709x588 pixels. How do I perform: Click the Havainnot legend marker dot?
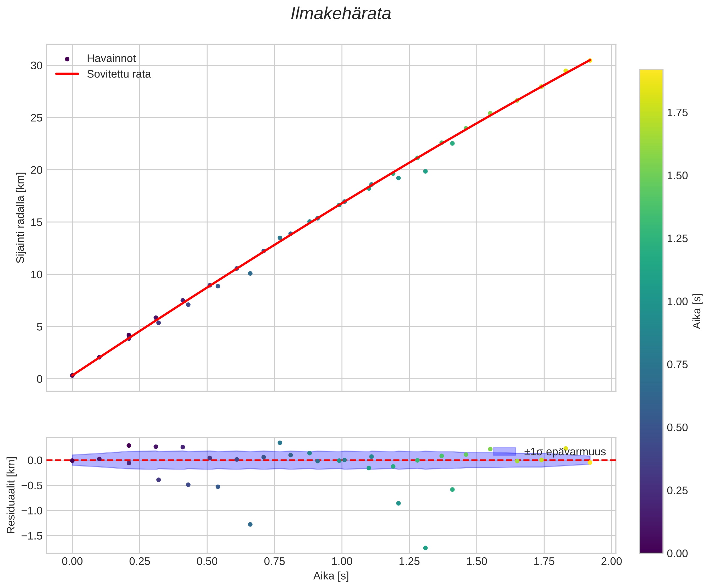[x=67, y=59]
